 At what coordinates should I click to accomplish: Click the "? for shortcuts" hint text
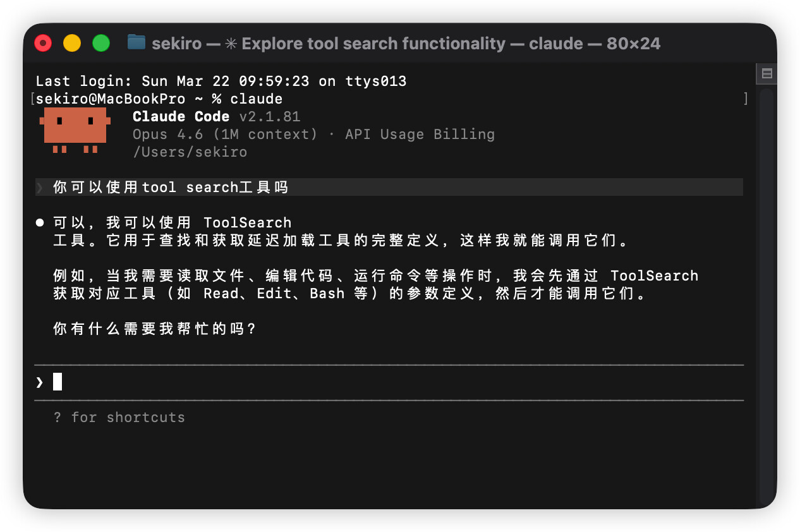(x=119, y=417)
